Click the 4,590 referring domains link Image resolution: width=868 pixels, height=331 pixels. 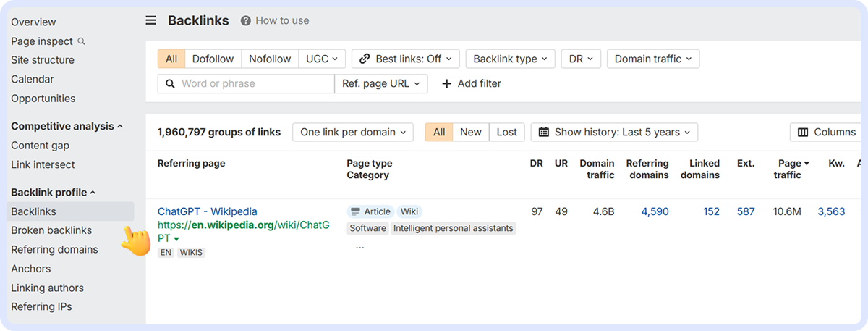click(x=655, y=211)
